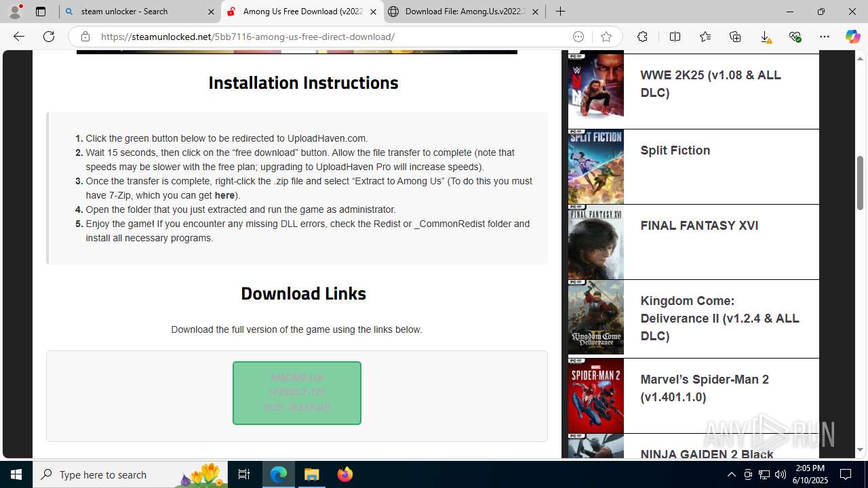Click the Download Links heading
868x488 pixels.
coord(303,293)
